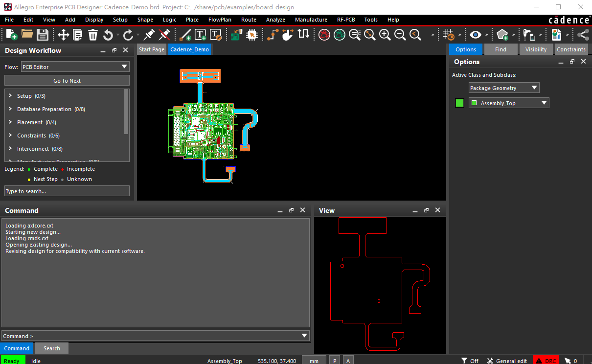Open the Flow PCB Editor dropdown
The width and height of the screenshot is (592, 364).
pyautogui.click(x=75, y=67)
